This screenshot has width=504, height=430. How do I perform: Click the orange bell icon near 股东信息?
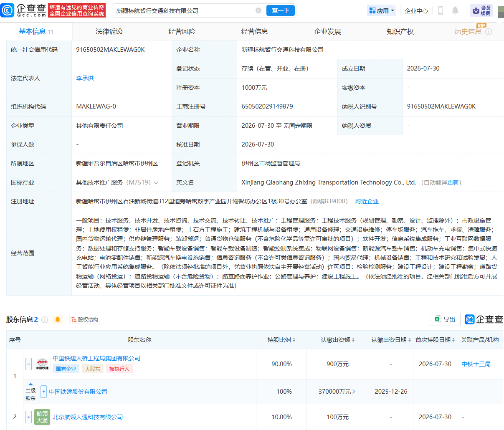[x=58, y=320]
